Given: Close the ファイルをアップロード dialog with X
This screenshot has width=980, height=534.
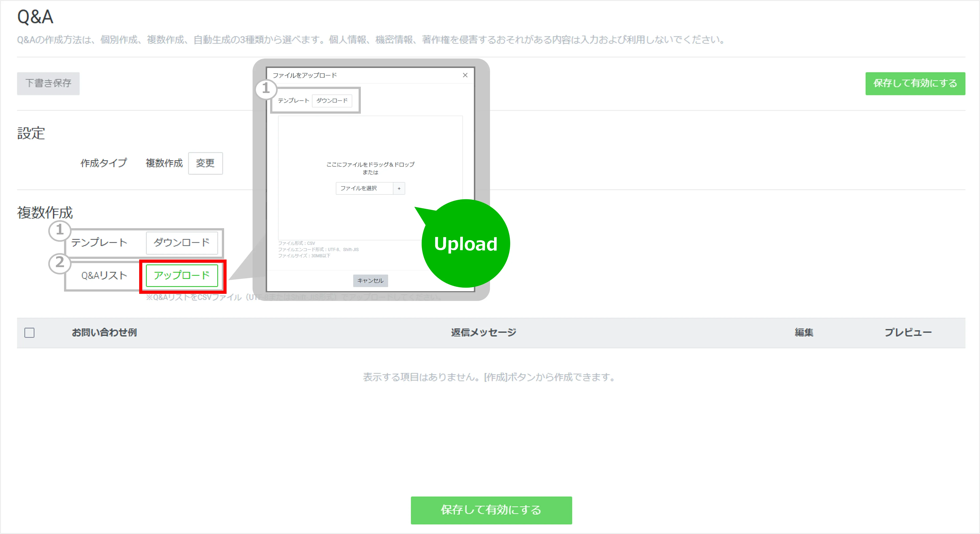Looking at the screenshot, I should (x=465, y=75).
